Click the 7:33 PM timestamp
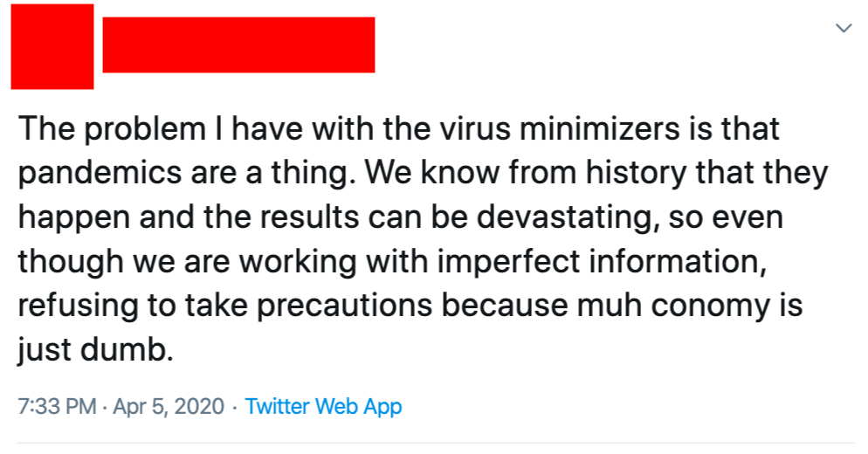The height and width of the screenshot is (454, 868). [x=54, y=406]
